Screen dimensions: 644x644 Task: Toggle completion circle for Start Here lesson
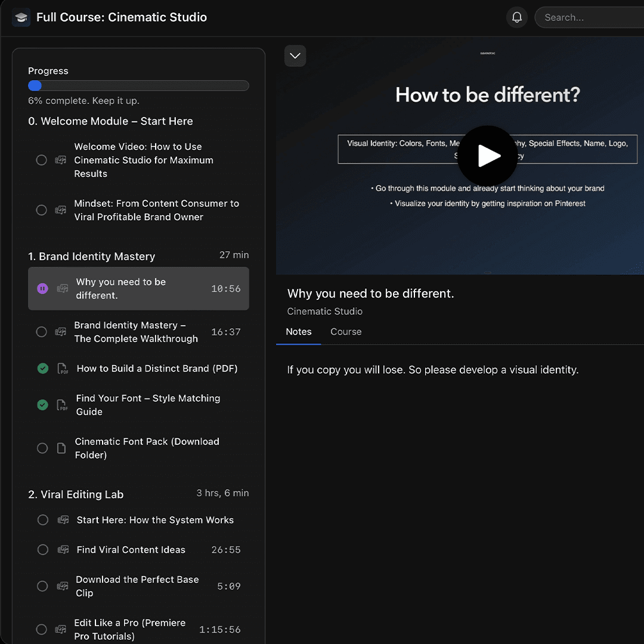(x=42, y=519)
